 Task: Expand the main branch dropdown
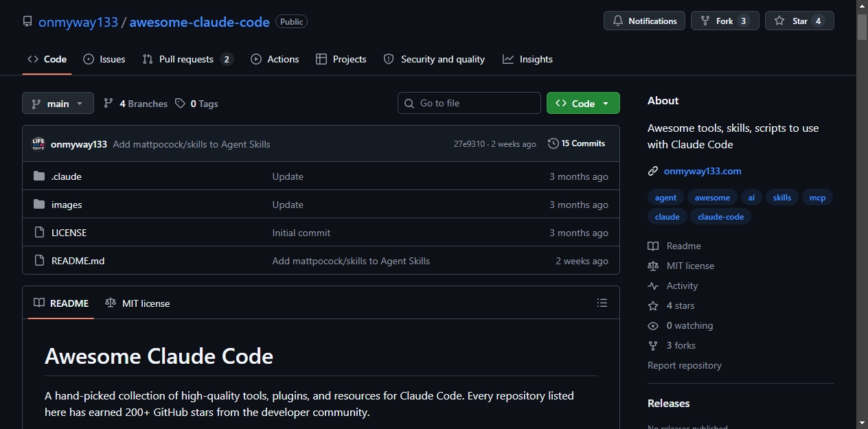[x=58, y=104]
